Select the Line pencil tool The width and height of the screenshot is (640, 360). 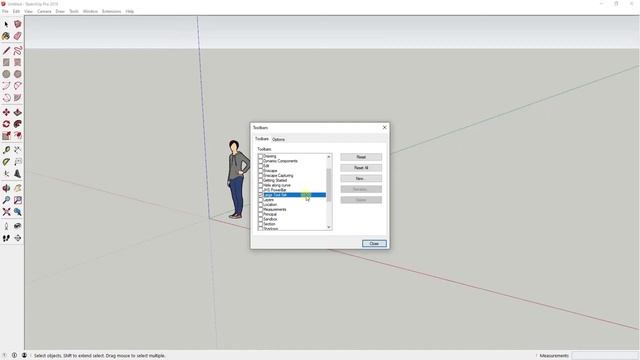coord(6,51)
